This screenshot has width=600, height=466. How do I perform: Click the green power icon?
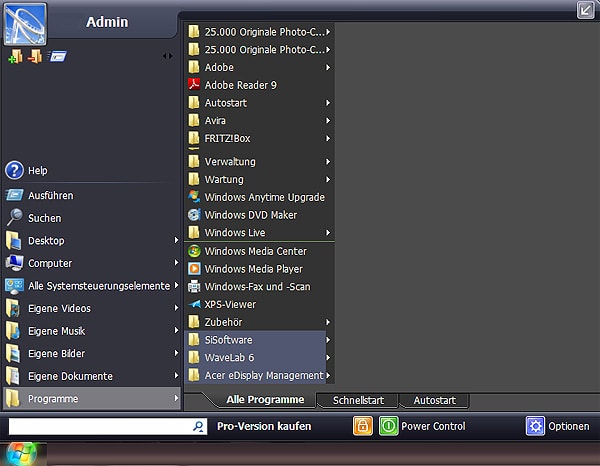click(x=388, y=426)
